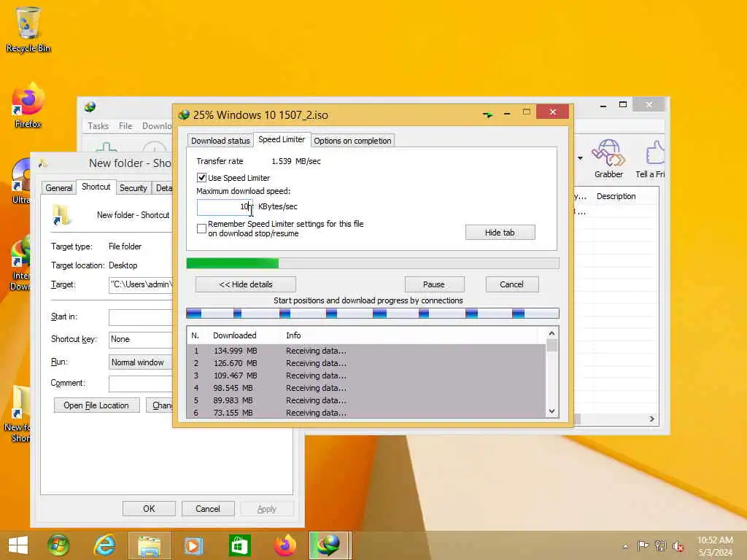
Task: Click Hide details button
Action: click(245, 284)
